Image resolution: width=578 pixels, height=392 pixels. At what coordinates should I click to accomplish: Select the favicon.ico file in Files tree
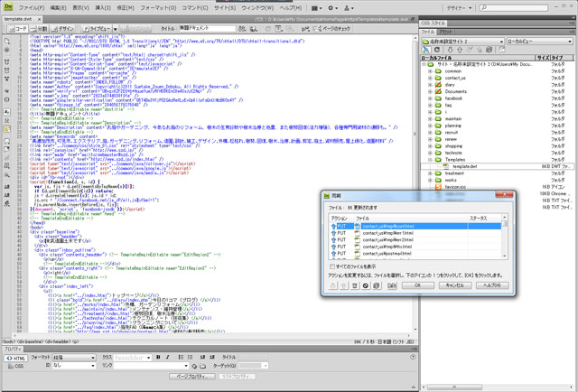click(455, 187)
